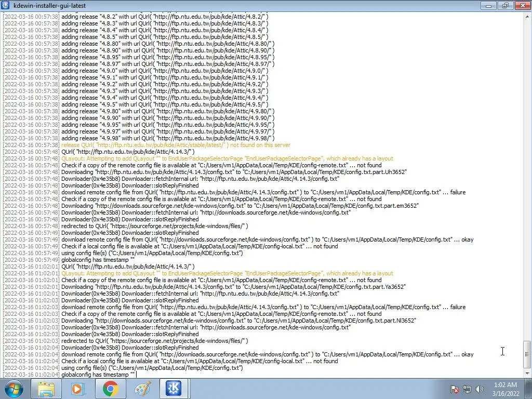Minimize the kdewin-installer-gui-latest window

click(x=488, y=5)
